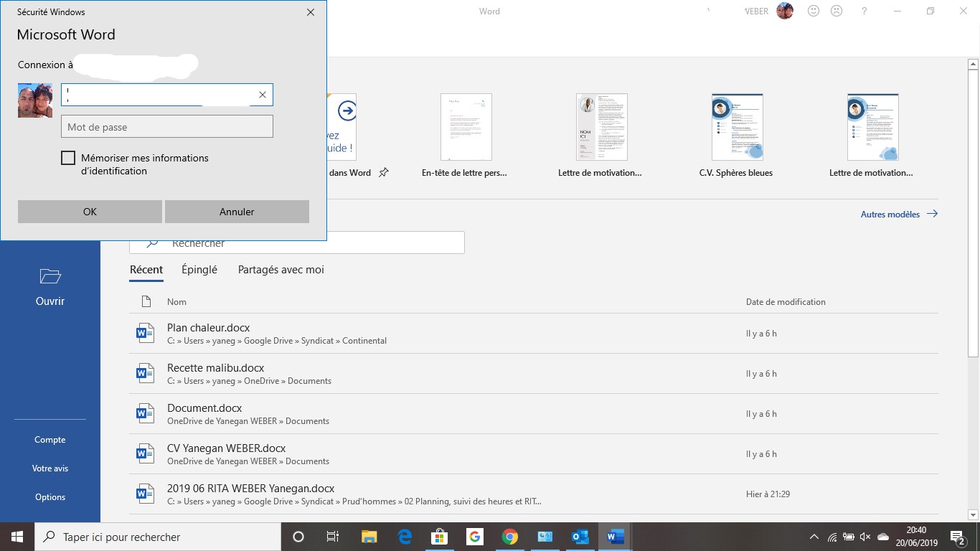Open the Windows Start menu
The image size is (980, 551).
click(17, 537)
